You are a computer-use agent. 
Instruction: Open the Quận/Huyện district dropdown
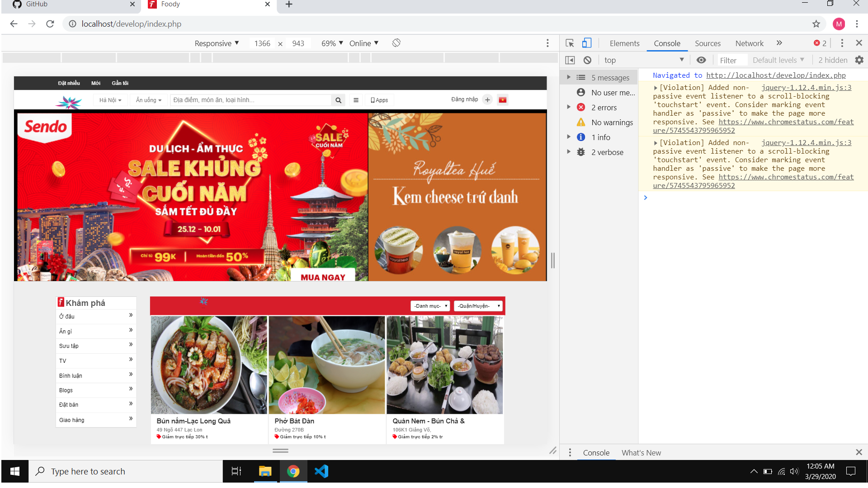click(478, 306)
